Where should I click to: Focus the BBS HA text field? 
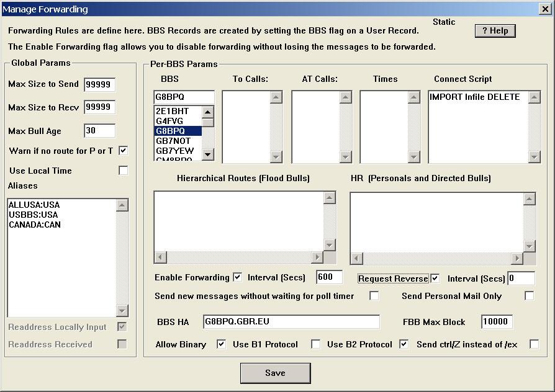(x=291, y=321)
